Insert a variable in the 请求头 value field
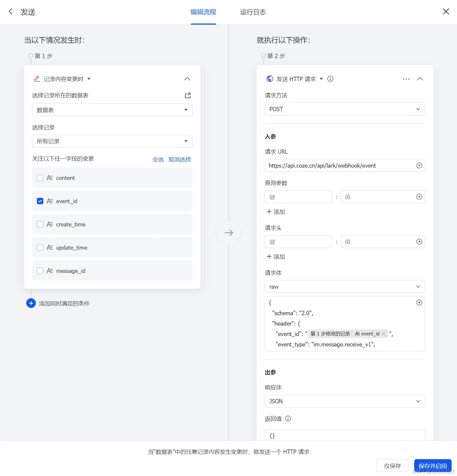 pyautogui.click(x=419, y=242)
